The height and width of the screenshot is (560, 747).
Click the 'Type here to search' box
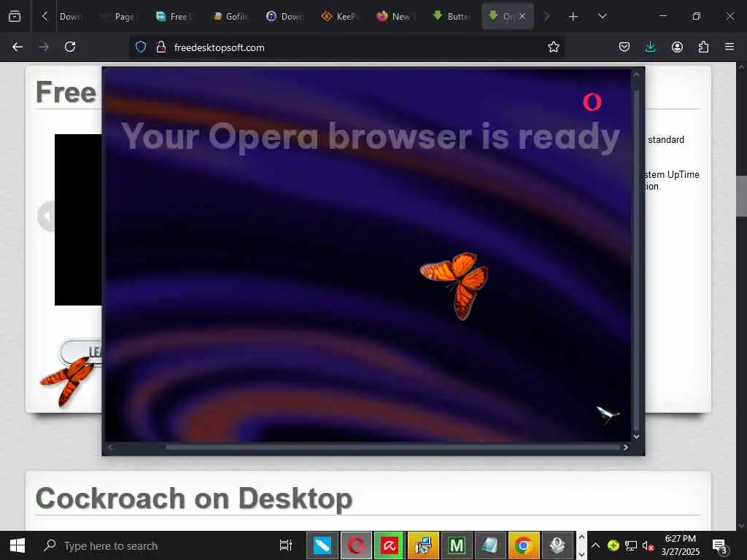(151, 545)
